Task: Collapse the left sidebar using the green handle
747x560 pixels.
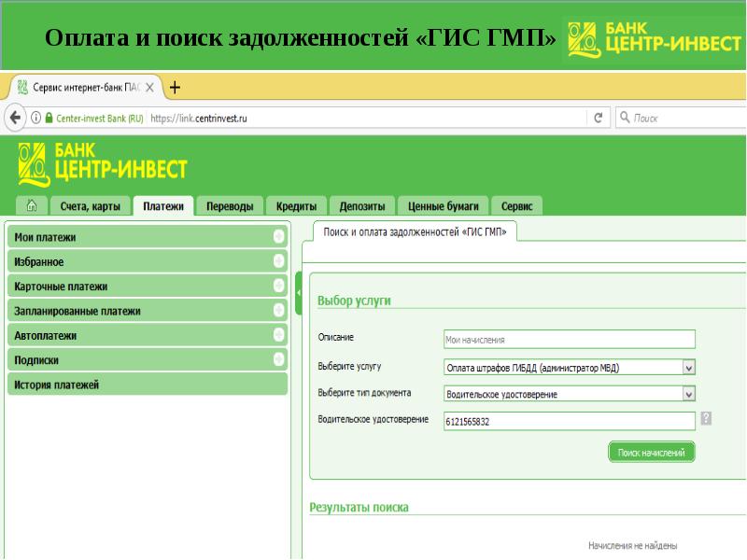Action: (x=299, y=294)
